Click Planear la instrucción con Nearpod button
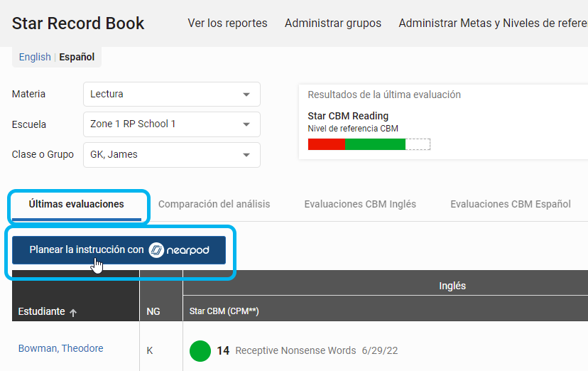 point(119,250)
